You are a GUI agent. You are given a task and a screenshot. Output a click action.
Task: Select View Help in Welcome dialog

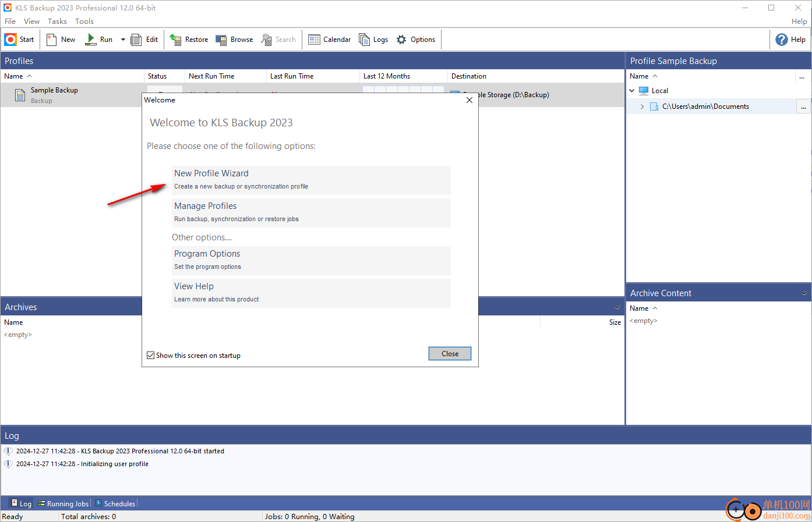coord(311,293)
